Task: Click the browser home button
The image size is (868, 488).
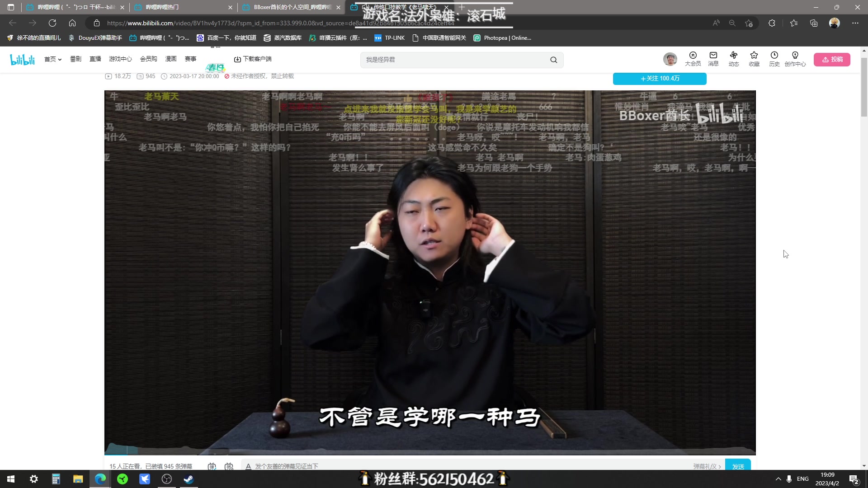Action: click(72, 23)
